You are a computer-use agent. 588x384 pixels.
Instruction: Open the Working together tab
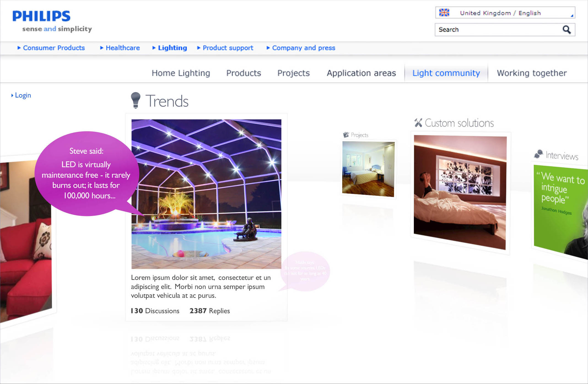532,73
